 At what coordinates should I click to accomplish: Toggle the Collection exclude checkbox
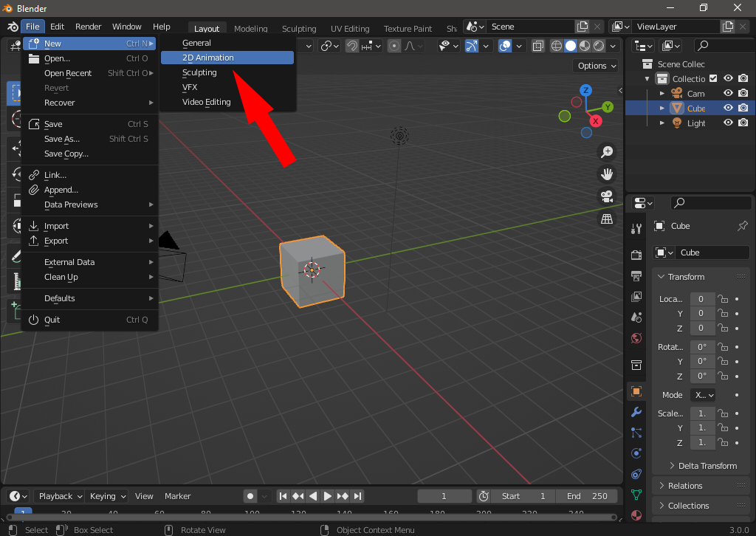tap(713, 79)
